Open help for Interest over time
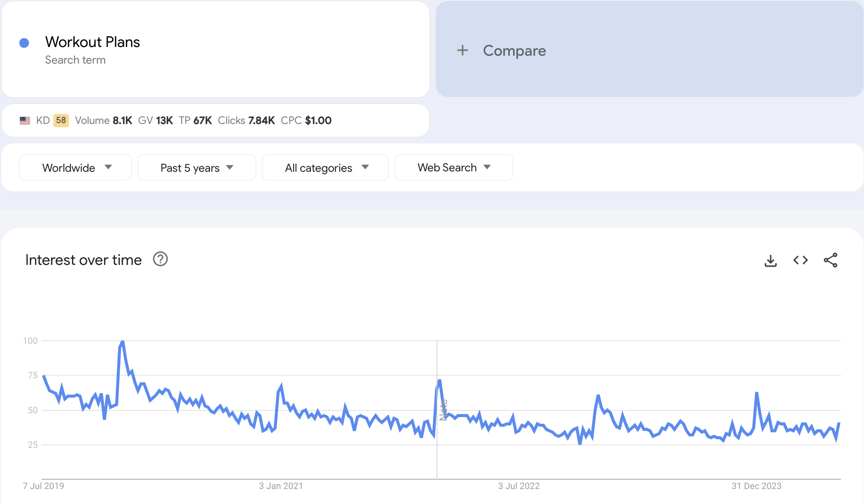Screen dimensions: 864x504 [x=160, y=259]
